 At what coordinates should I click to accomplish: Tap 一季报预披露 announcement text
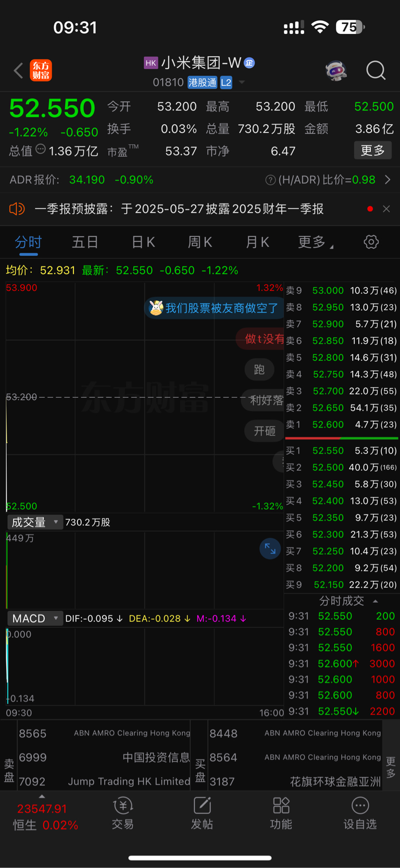[179, 209]
